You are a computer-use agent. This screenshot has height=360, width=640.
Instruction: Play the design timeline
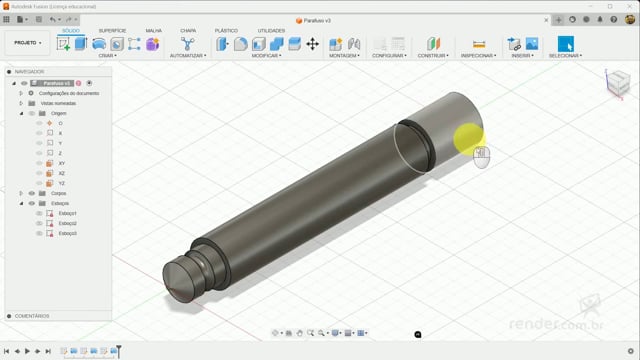tap(27, 351)
